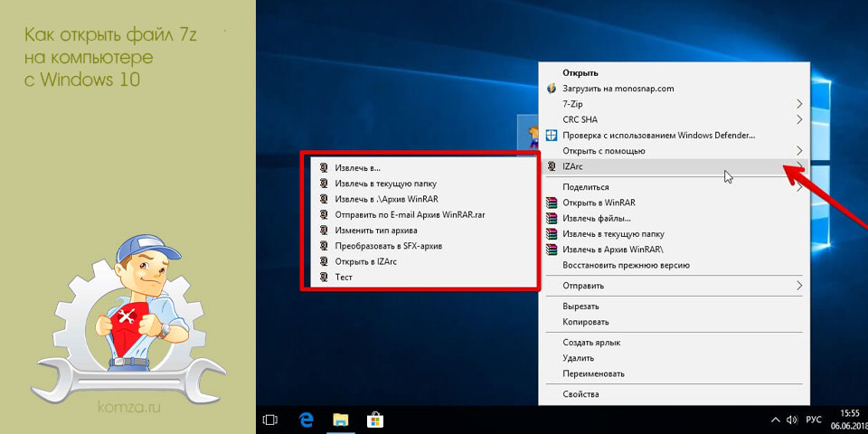Click icon next to Тест entry

coord(324,277)
